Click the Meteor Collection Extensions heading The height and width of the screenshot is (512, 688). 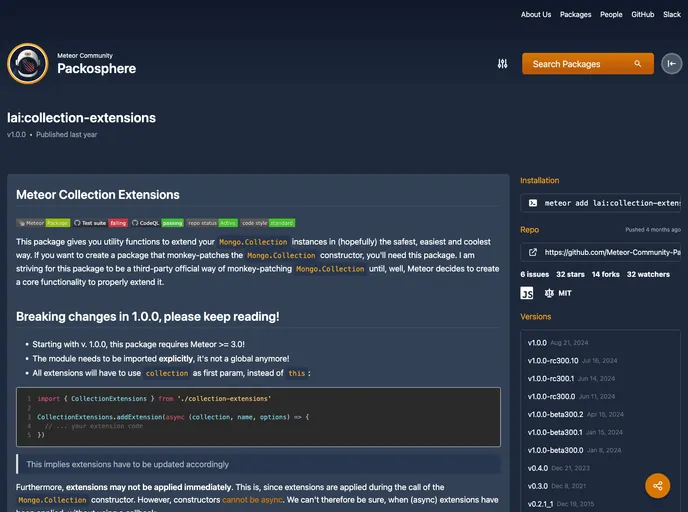point(97,195)
